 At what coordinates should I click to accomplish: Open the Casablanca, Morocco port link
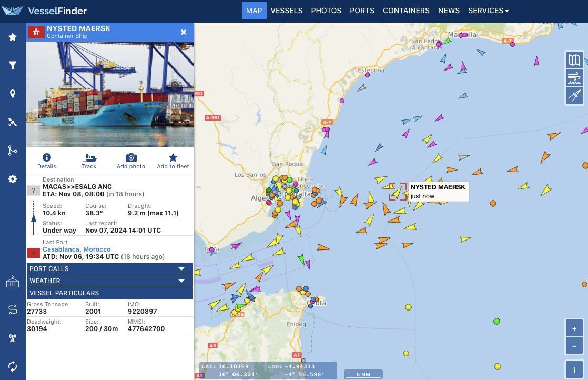76,249
